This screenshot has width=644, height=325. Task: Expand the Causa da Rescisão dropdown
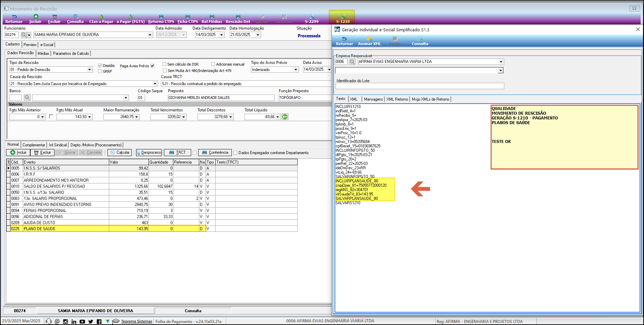click(155, 84)
